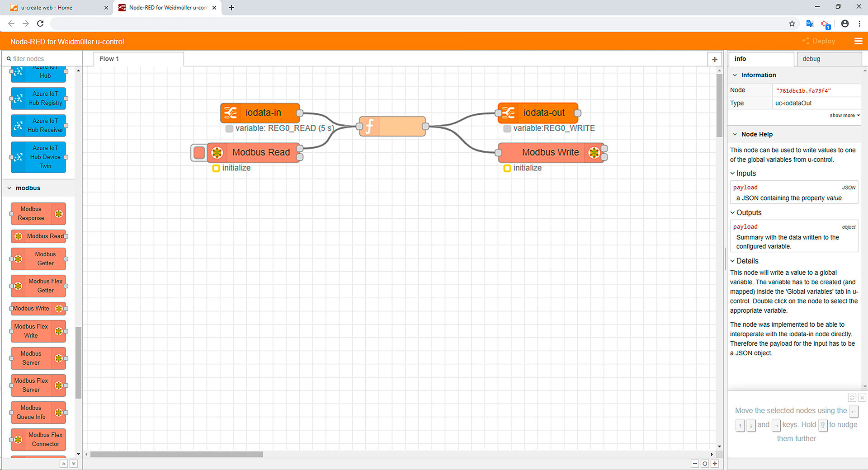This screenshot has width=868, height=470.
Task: Pick Azure IoT Hub Device Twin node
Action: click(38, 157)
